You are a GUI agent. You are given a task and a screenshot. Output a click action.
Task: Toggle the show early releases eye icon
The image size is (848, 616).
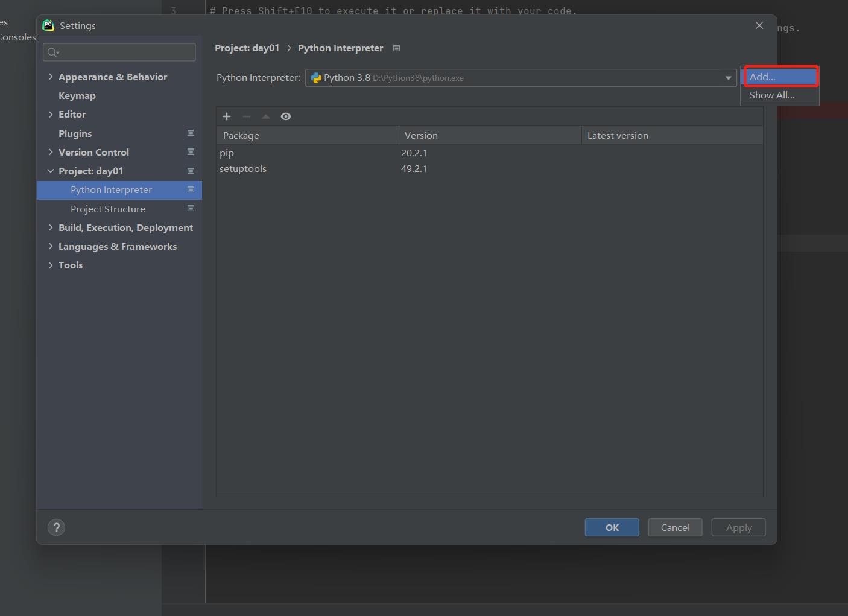[286, 116]
